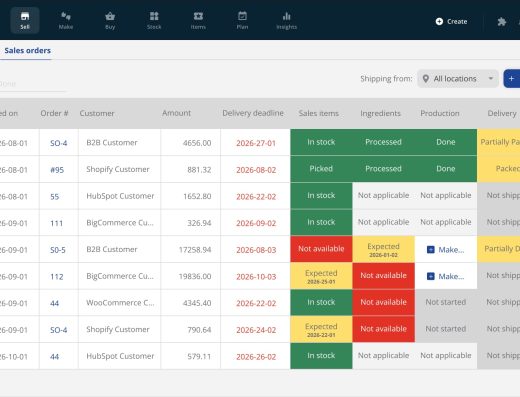This screenshot has height=397, width=520.
Task: Click BigCommerce customer in order 111 row
Action: (120, 223)
